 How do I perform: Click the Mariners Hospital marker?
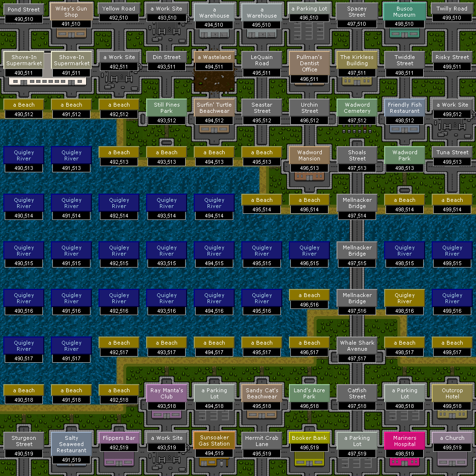pos(405,441)
